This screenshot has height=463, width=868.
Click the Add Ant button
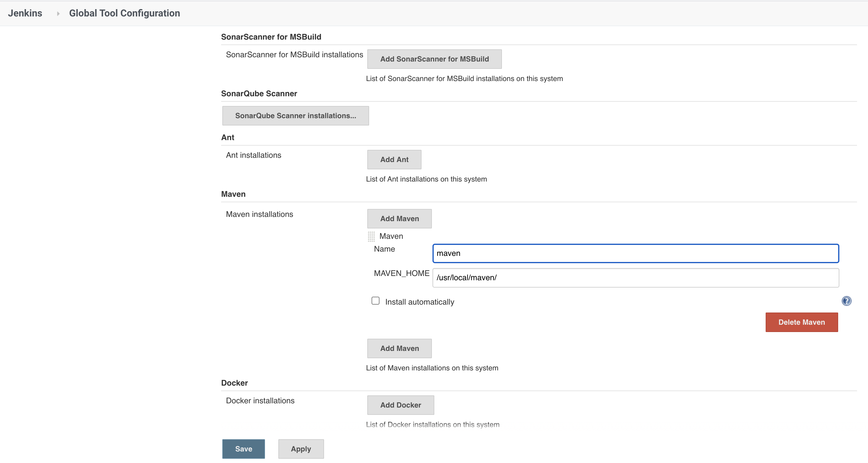(x=394, y=159)
